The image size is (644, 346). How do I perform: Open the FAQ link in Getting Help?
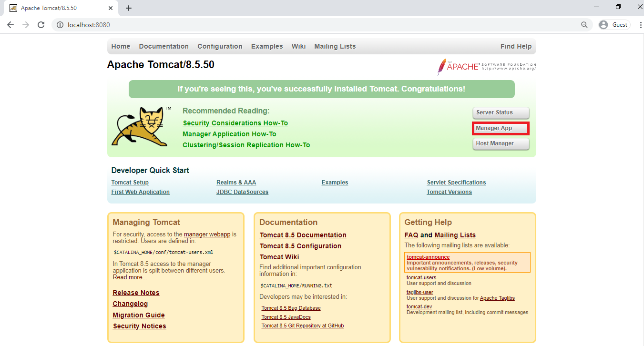point(411,235)
